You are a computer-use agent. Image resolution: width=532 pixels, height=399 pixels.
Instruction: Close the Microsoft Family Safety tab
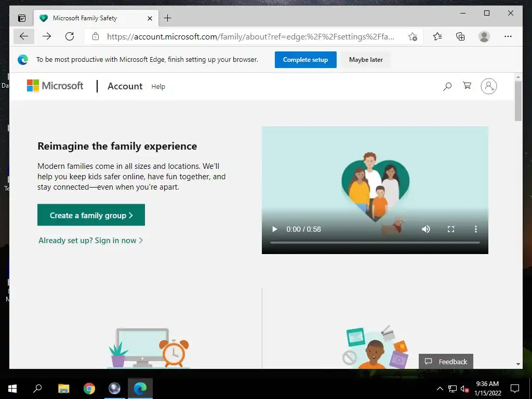point(150,18)
